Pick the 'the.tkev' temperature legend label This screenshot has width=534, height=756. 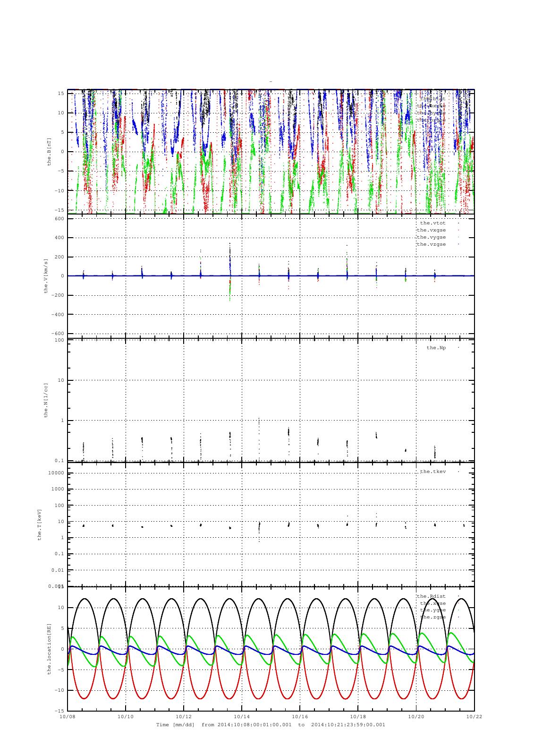pos(432,472)
